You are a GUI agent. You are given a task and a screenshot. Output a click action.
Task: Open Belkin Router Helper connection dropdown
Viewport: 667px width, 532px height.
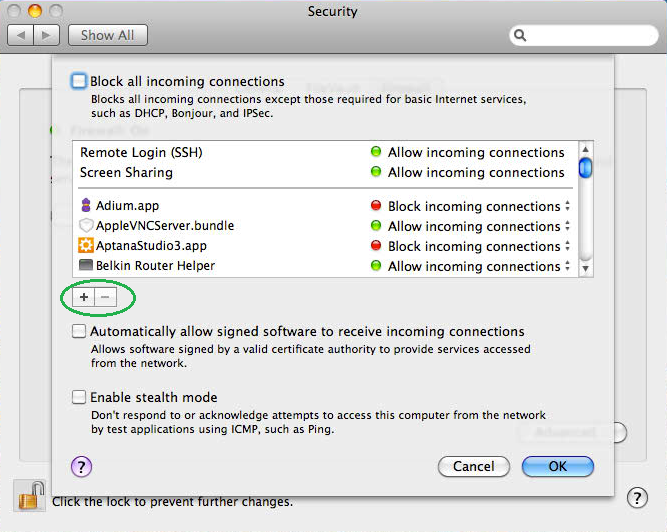[568, 266]
